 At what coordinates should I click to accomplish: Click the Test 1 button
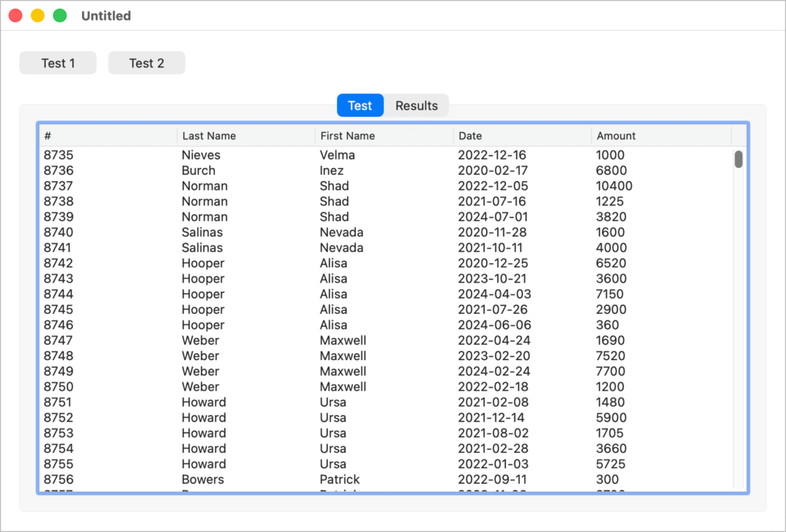pyautogui.click(x=58, y=63)
